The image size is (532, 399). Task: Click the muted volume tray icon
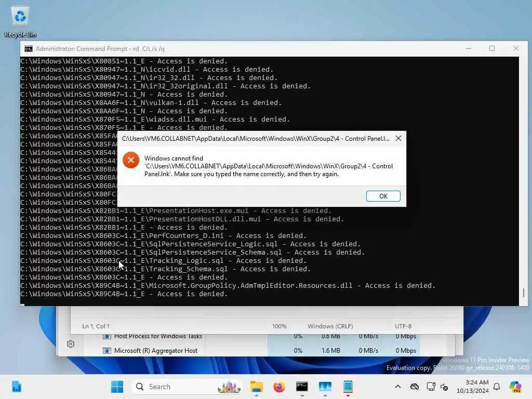click(445, 387)
